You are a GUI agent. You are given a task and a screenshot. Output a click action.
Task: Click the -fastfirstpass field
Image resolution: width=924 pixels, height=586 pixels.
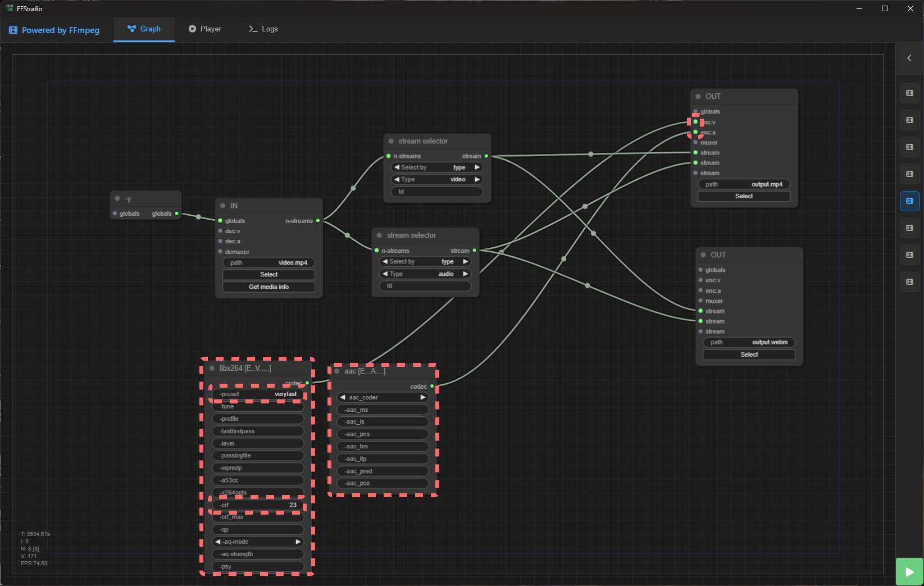258,431
